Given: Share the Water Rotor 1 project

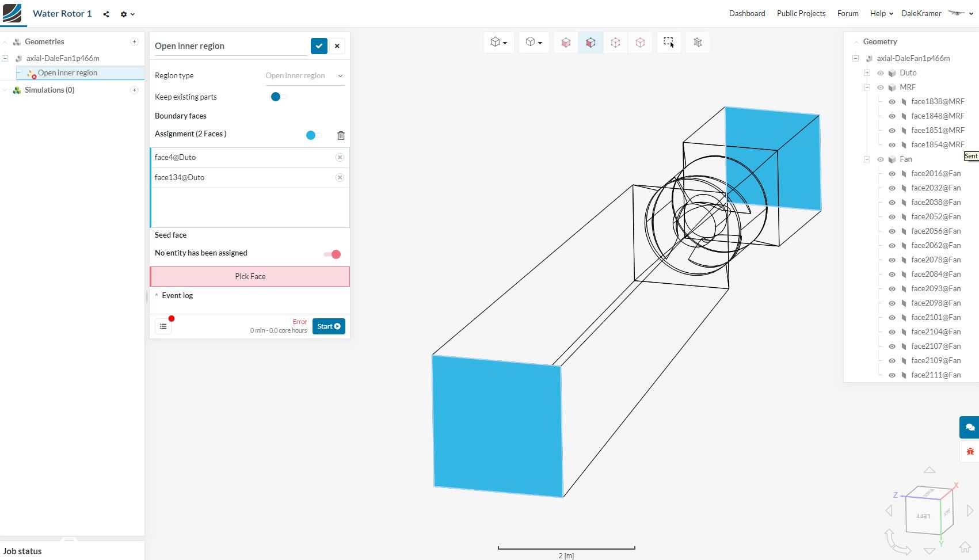Looking at the screenshot, I should (x=106, y=14).
